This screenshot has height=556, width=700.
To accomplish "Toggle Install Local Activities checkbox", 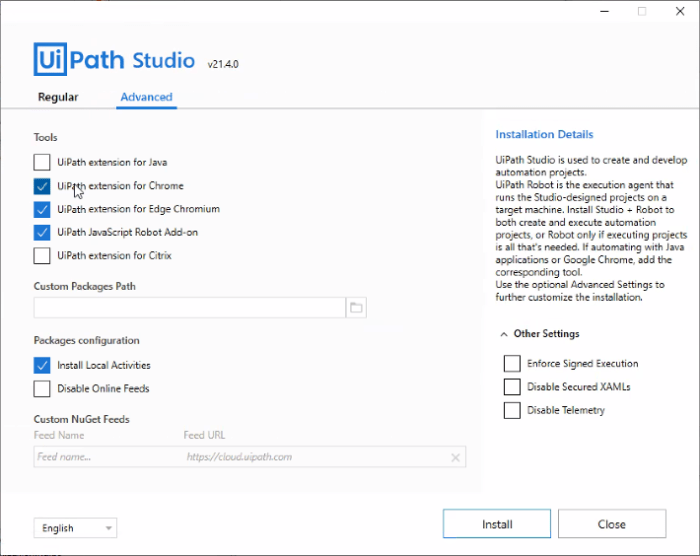I will tap(42, 365).
